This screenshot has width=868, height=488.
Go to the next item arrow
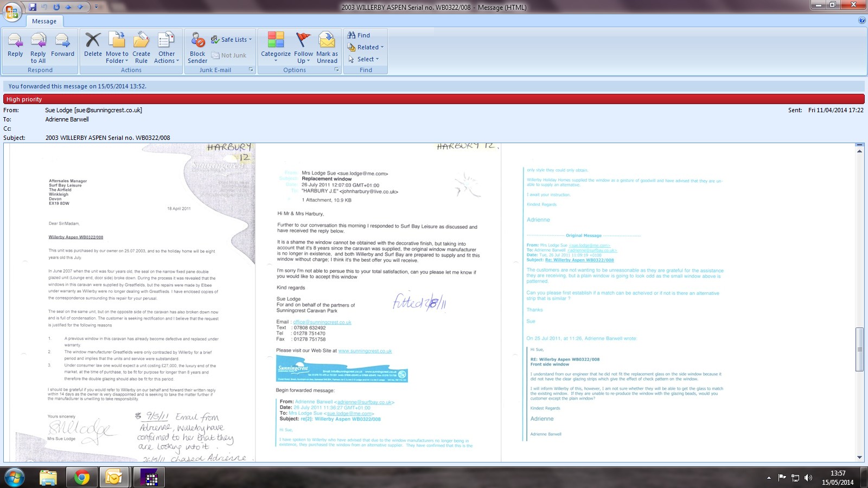tap(80, 7)
